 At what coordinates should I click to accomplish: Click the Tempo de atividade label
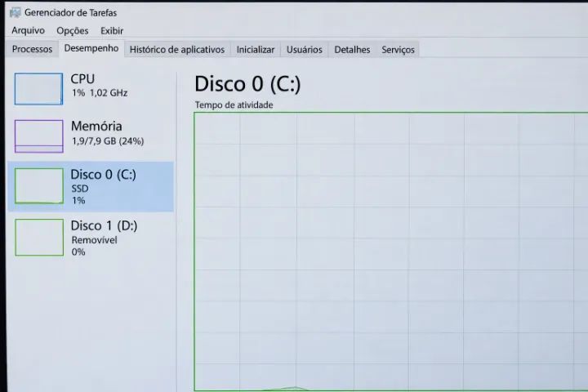[234, 105]
